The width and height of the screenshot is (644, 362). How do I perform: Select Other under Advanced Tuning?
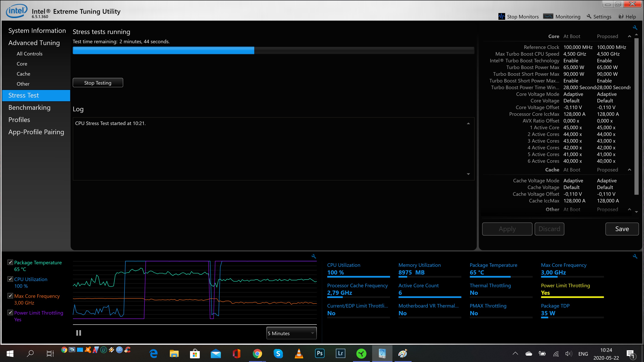[x=23, y=84]
